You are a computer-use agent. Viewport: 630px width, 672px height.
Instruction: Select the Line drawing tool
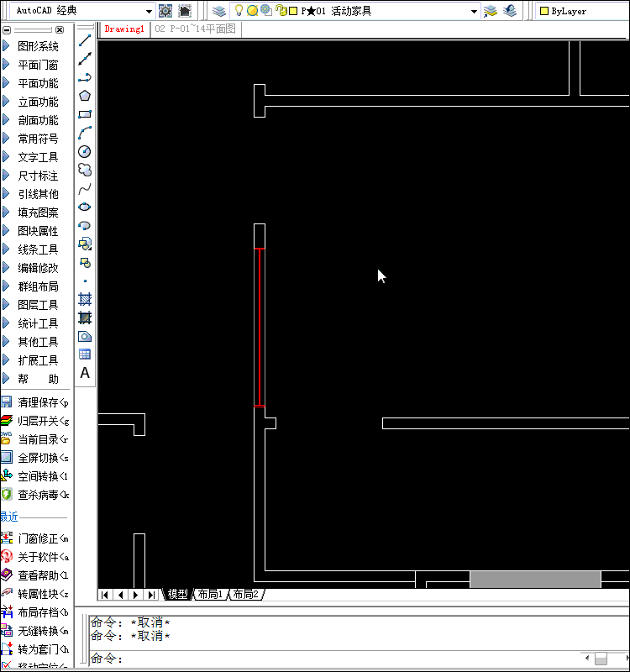(85, 40)
